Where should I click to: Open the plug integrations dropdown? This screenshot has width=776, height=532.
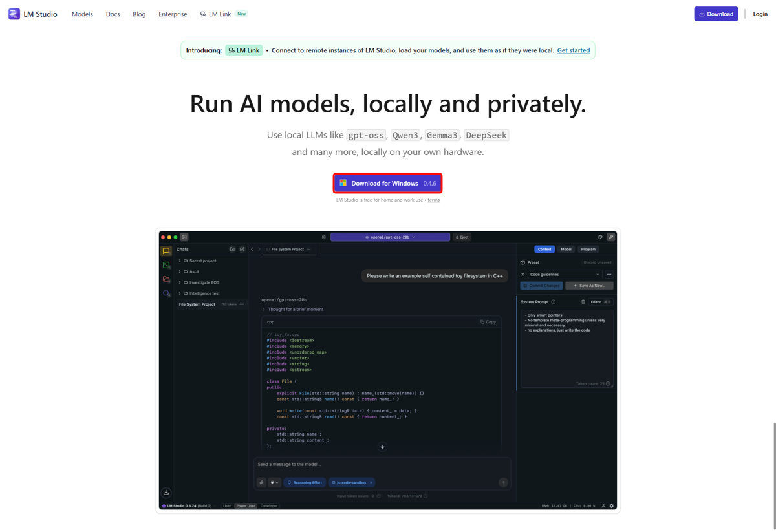(274, 482)
